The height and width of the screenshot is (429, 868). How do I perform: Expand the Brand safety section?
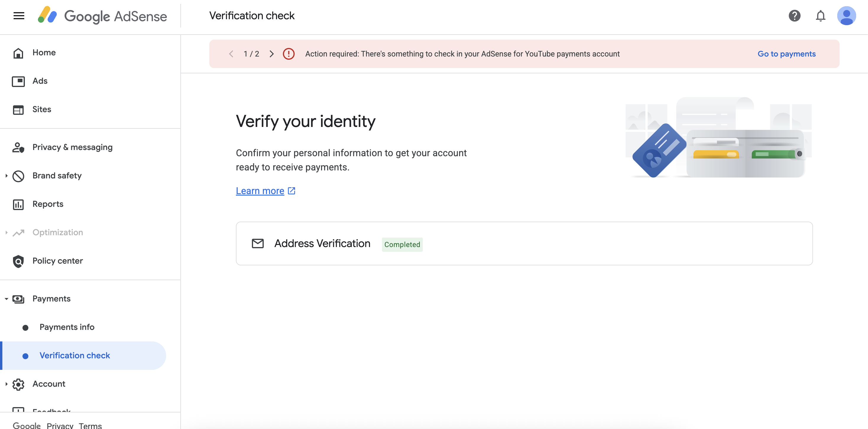tap(6, 176)
